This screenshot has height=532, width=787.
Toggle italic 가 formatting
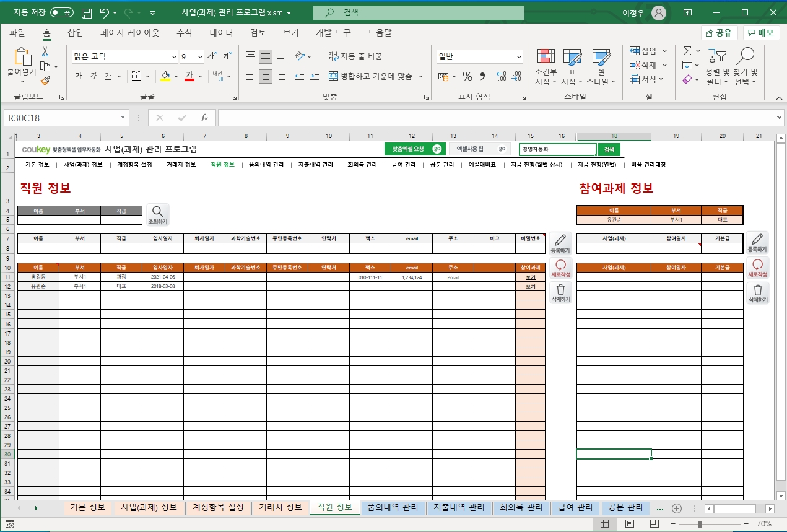93,76
